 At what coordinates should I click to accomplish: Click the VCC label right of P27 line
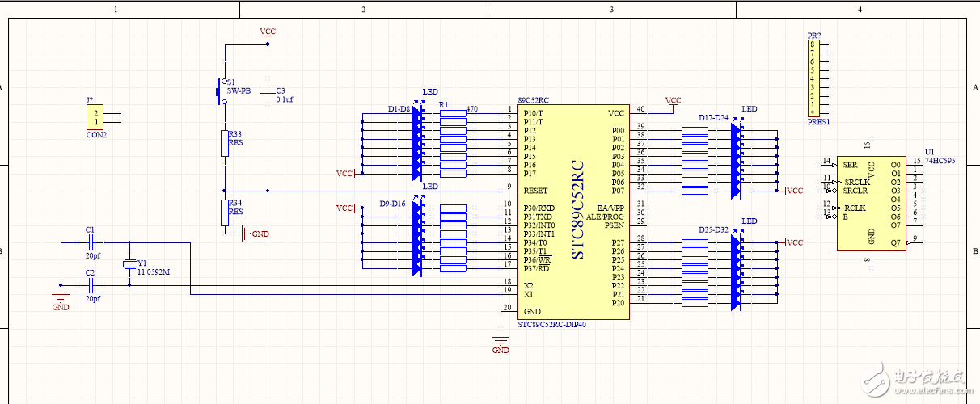(x=795, y=242)
